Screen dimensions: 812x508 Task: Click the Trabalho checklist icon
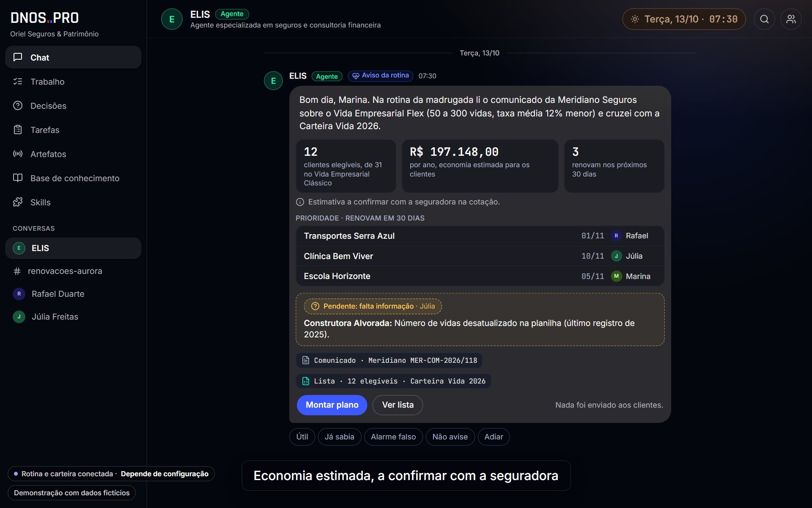click(18, 81)
